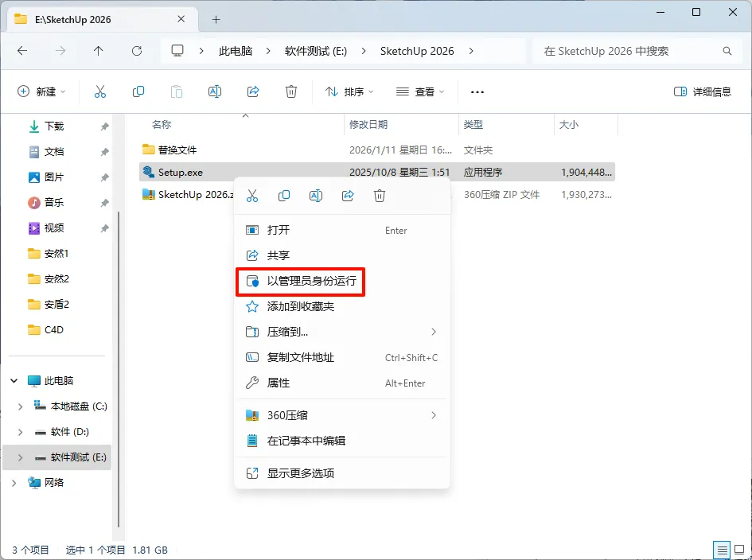The image size is (752, 560).
Task: Select 以管理员身份运行 in the context menu
Action: (x=301, y=281)
